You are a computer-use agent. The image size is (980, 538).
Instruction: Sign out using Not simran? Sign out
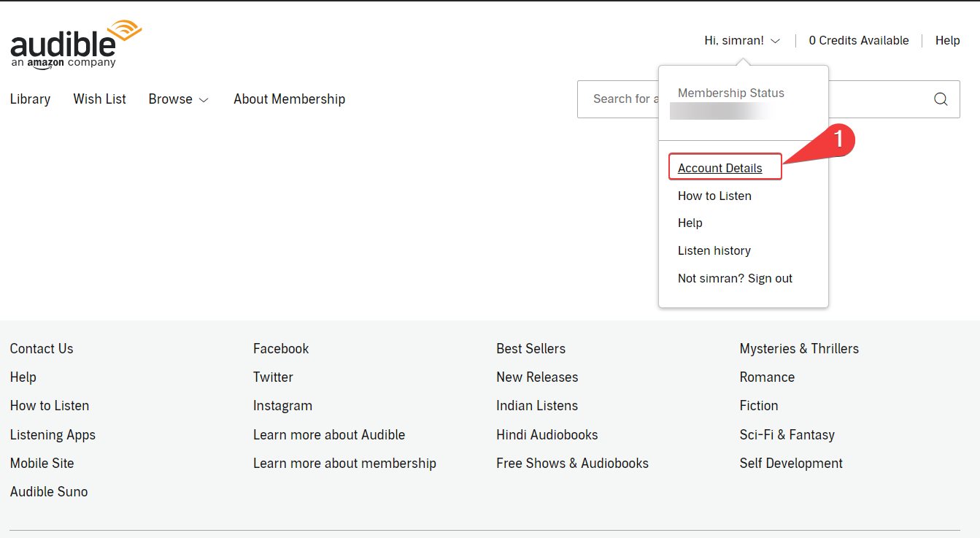(735, 278)
